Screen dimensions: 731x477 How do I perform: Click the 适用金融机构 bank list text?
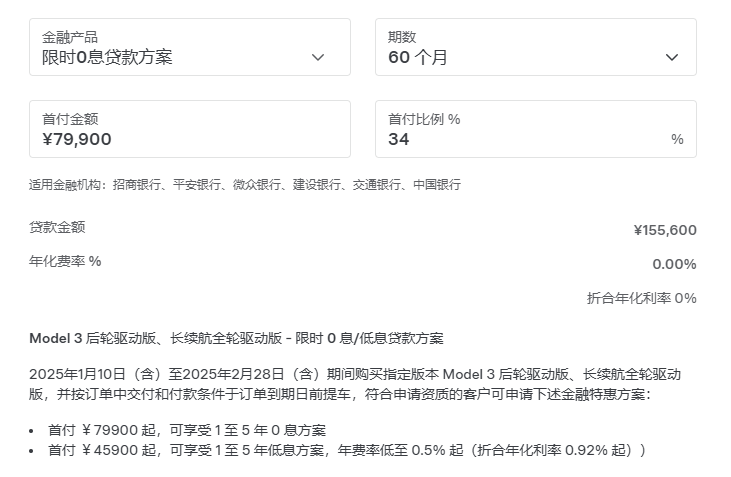pyautogui.click(x=245, y=185)
